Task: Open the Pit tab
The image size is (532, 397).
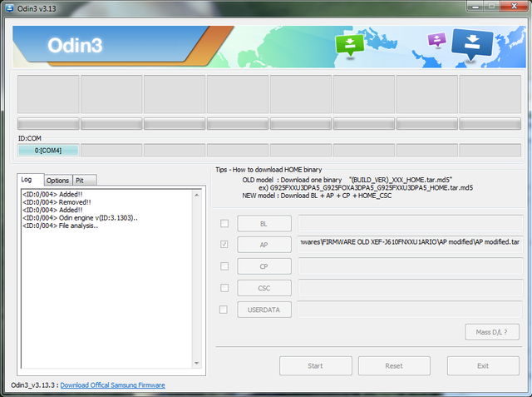Action: click(85, 181)
